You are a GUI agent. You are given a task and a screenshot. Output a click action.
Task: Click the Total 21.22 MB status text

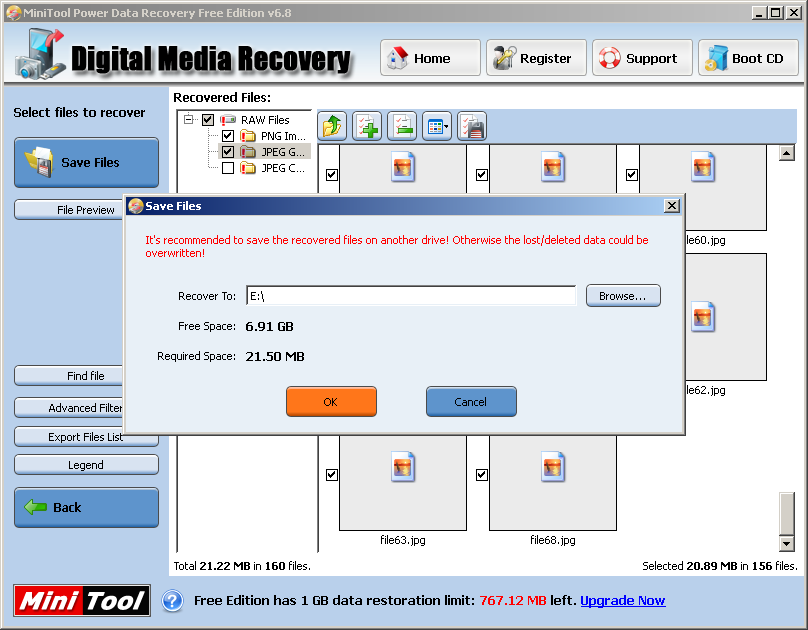(x=242, y=566)
